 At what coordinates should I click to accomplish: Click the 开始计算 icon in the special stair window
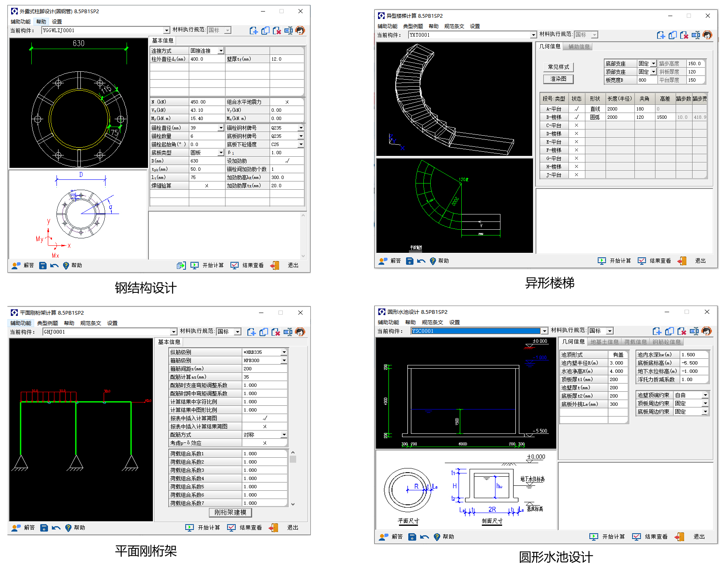click(x=602, y=261)
